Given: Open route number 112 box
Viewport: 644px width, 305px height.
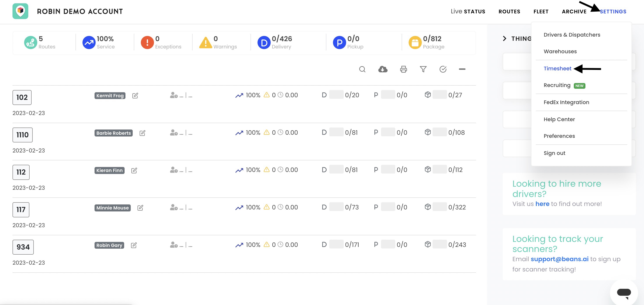Looking at the screenshot, I should point(21,172).
